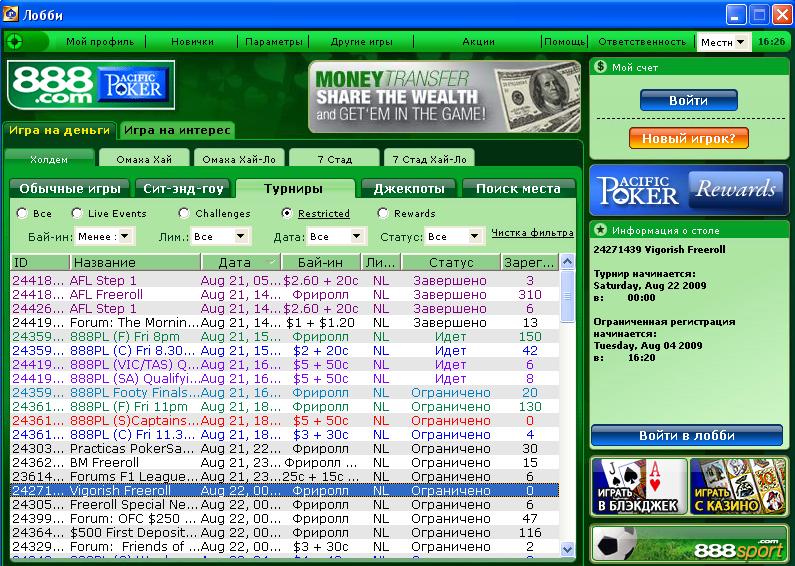795x566 pixels.
Task: Click the 888.com Pacific Poker logo
Action: click(x=91, y=85)
